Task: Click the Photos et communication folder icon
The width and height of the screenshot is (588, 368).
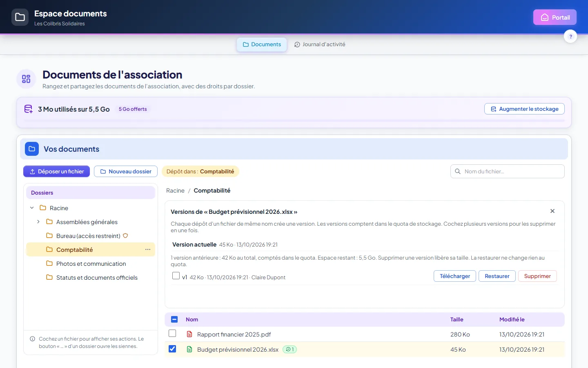Action: coord(49,263)
